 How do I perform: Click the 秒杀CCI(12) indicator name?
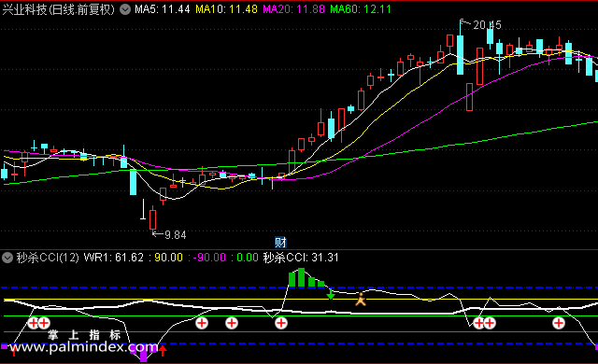click(48, 258)
